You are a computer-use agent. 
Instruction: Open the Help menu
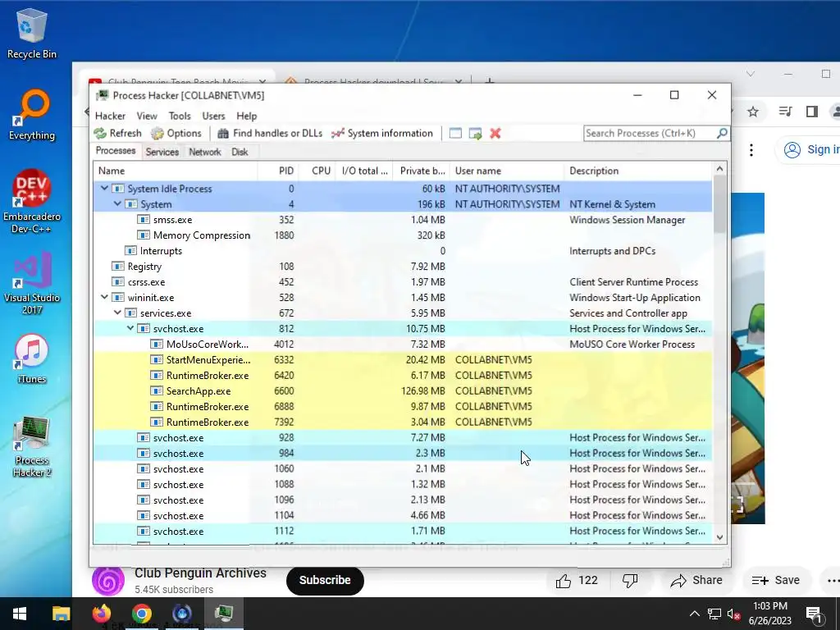point(247,116)
